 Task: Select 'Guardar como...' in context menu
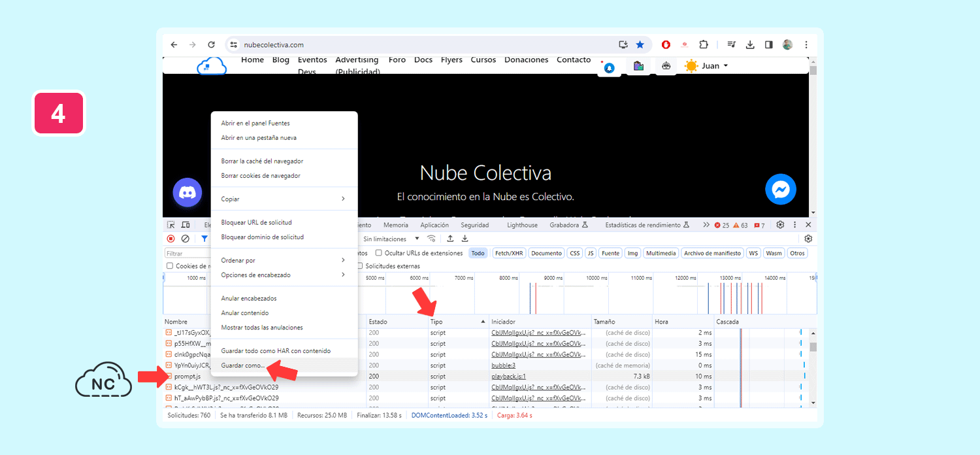pyautogui.click(x=243, y=365)
